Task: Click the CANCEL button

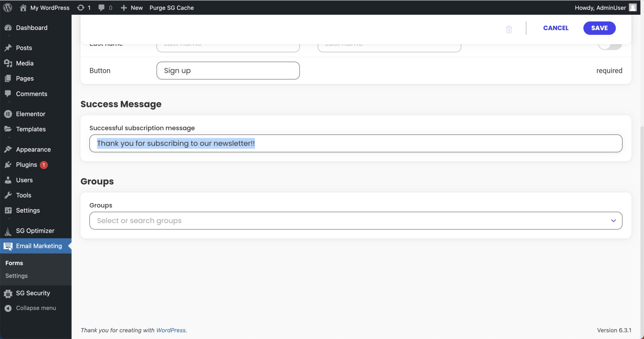Action: click(x=556, y=28)
